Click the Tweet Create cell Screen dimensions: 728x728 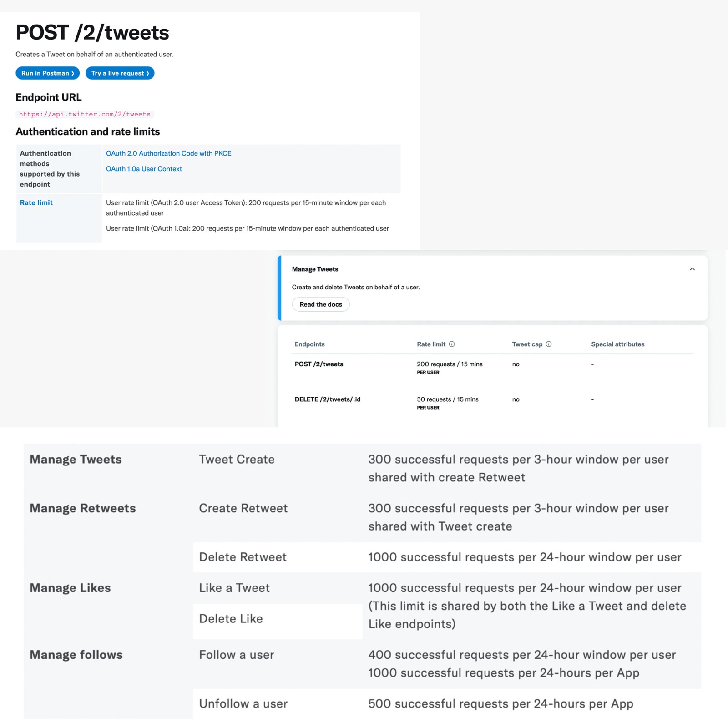pyautogui.click(x=237, y=460)
